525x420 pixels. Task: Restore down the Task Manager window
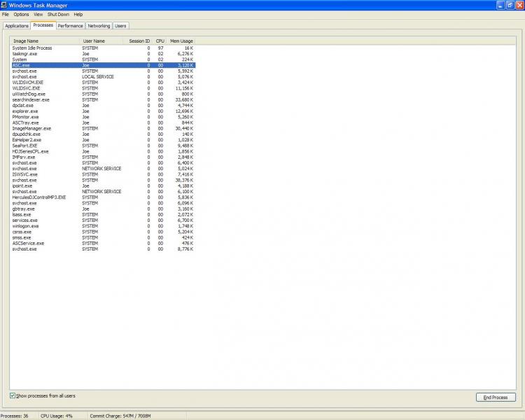pyautogui.click(x=510, y=5)
